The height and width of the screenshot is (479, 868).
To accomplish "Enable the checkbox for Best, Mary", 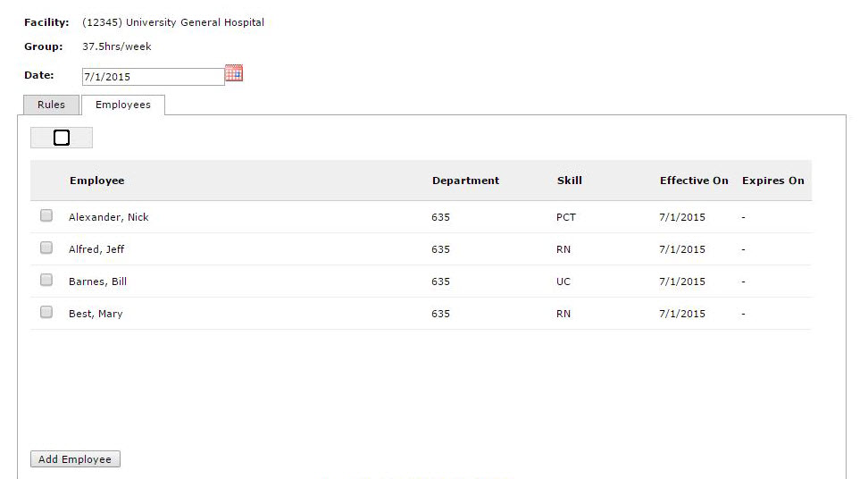I will [x=46, y=312].
